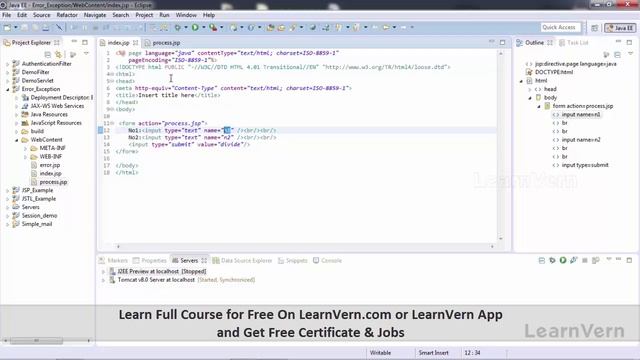Screen dimensions: 640x360
Task: Open the Run button dropdown arrow
Action: (x=203, y=27)
